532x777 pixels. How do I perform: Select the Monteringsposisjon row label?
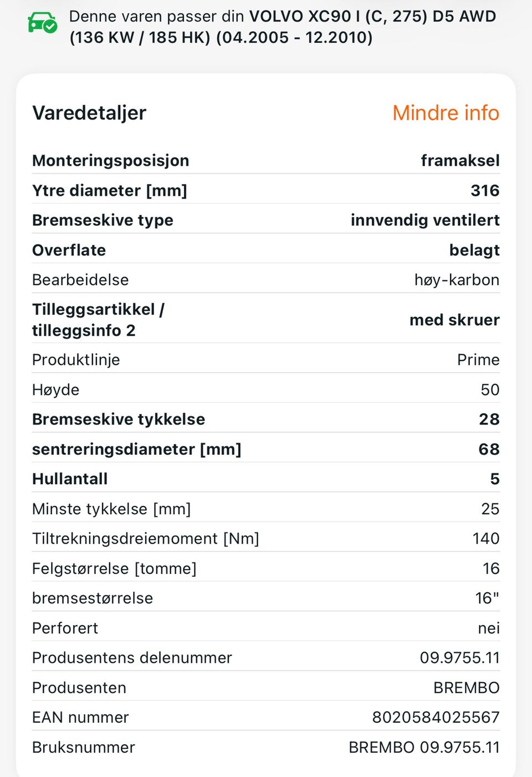coord(110,160)
